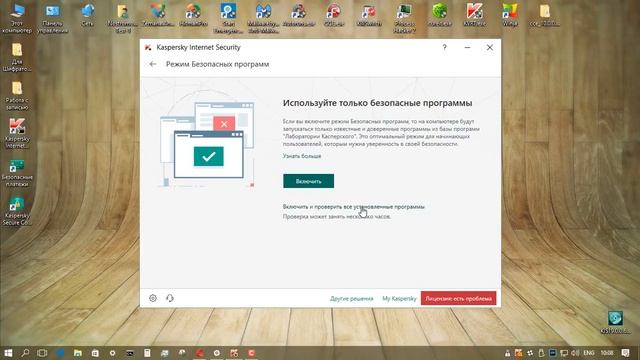This screenshot has width=640, height=360.
Task: Select the KIS19 disc icon on desktop
Action: point(615,322)
